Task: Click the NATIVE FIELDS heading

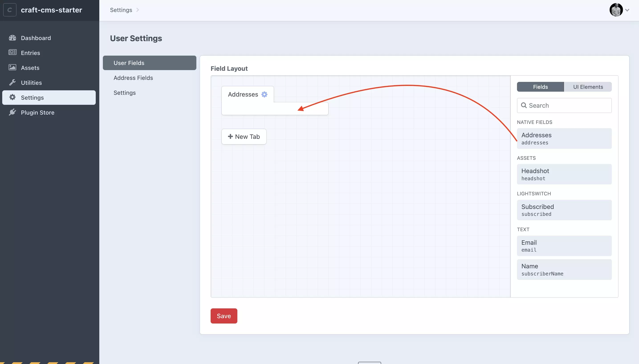Action: click(x=534, y=122)
